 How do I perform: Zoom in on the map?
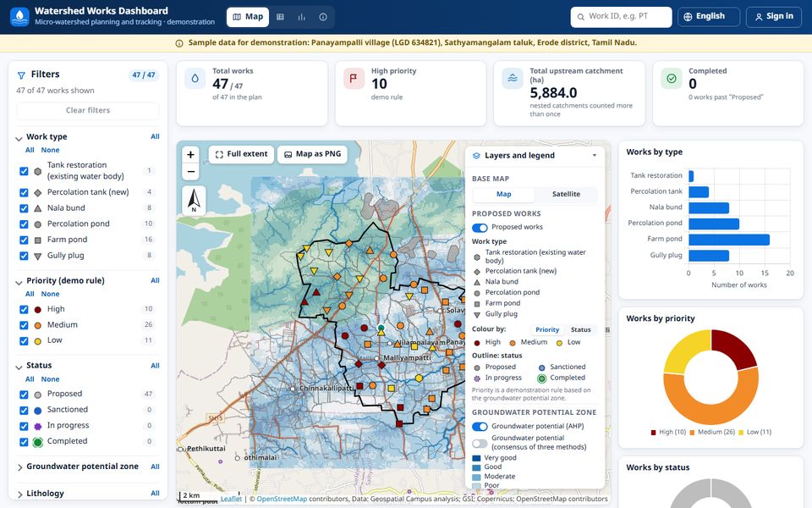(190, 154)
